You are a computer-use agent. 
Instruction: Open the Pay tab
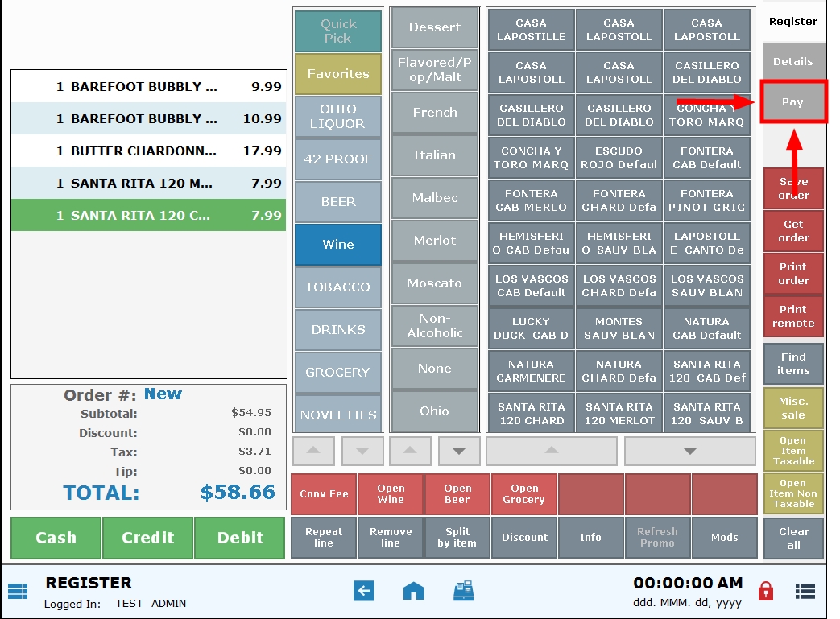(x=792, y=101)
